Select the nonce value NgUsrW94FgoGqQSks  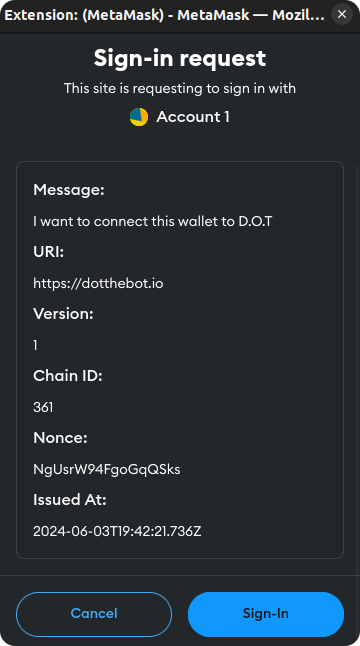click(x=107, y=469)
